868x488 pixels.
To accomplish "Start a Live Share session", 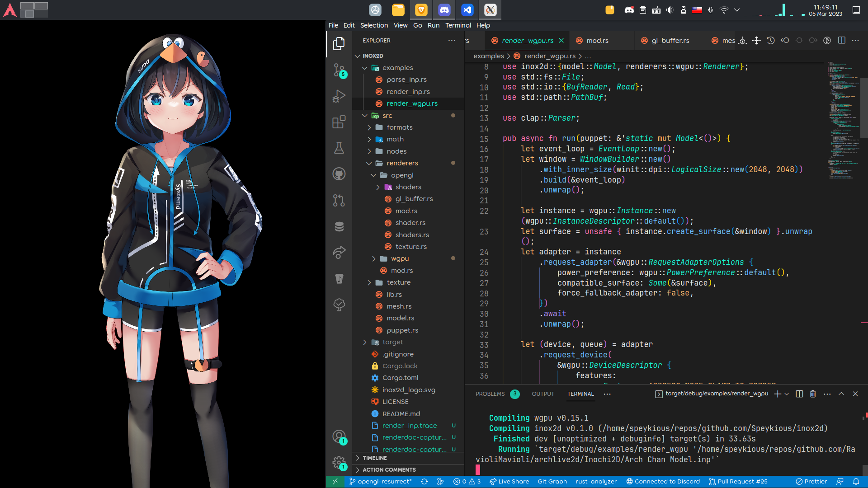I will click(x=509, y=481).
